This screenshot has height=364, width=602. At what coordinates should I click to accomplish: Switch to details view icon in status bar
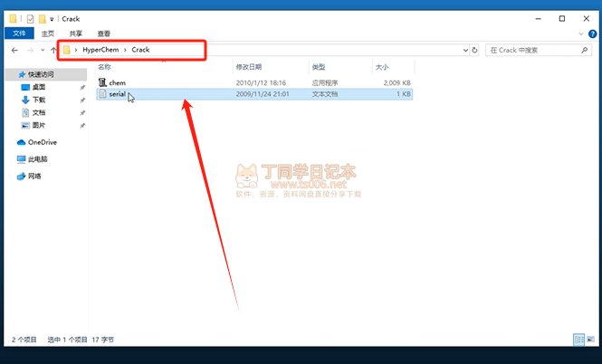[578, 340]
